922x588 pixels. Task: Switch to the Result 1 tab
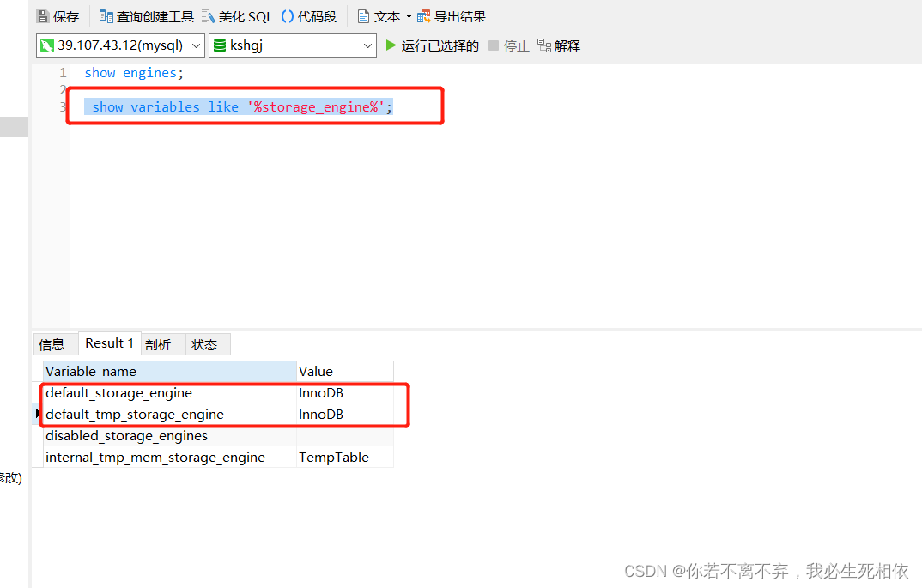point(109,343)
